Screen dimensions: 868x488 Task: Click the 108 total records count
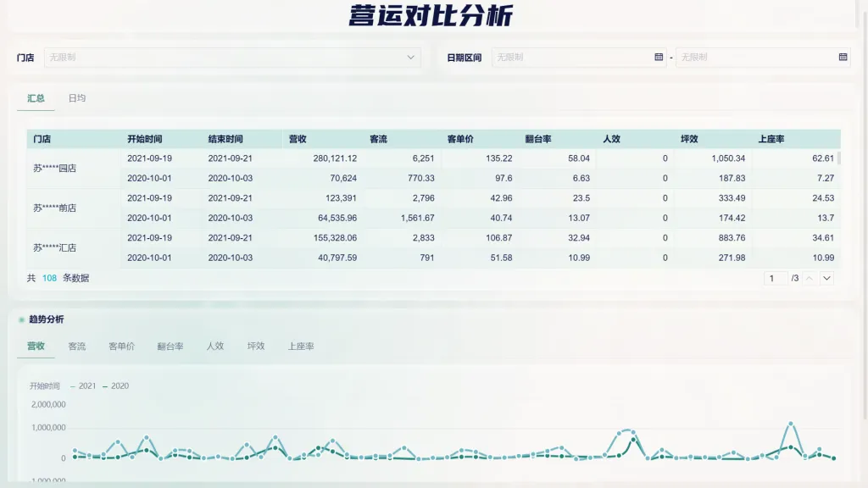(49, 278)
